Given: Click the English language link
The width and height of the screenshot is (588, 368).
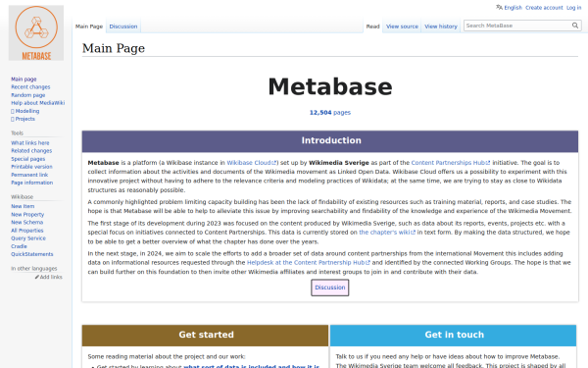Looking at the screenshot, I should (x=513, y=8).
